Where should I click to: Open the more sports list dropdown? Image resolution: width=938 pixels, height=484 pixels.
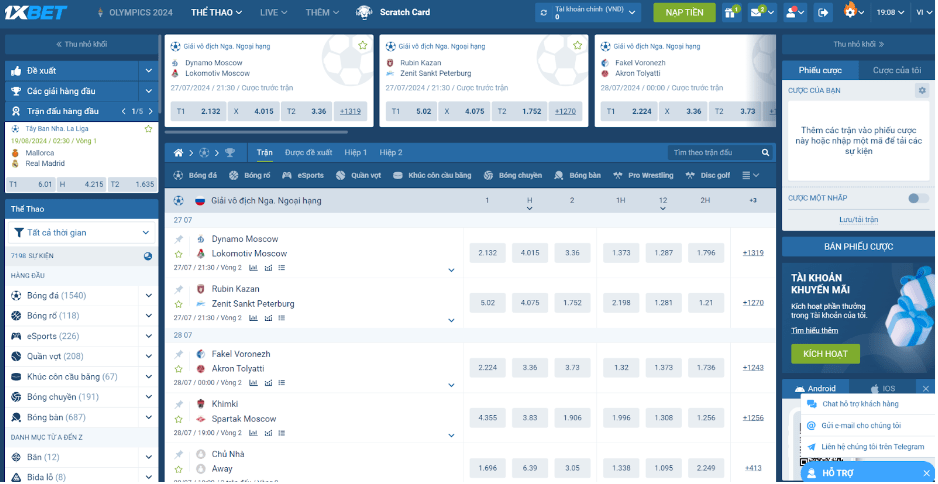(x=751, y=175)
